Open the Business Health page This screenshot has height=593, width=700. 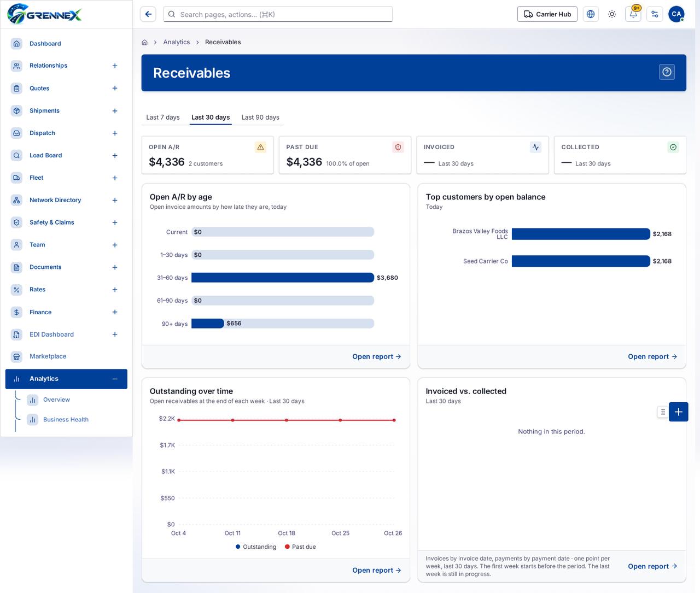(66, 420)
